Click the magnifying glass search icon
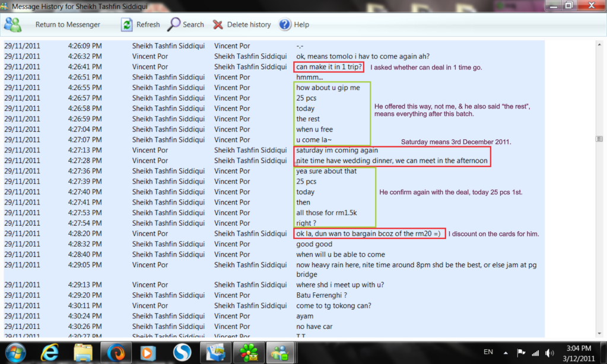The width and height of the screenshot is (607, 364). (x=174, y=25)
